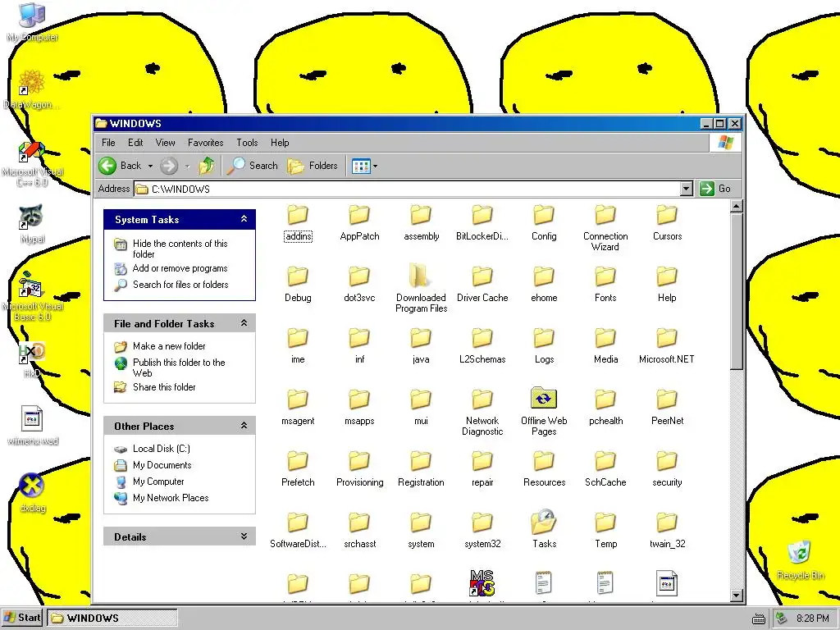Click the scrollbar down arrow

click(737, 595)
